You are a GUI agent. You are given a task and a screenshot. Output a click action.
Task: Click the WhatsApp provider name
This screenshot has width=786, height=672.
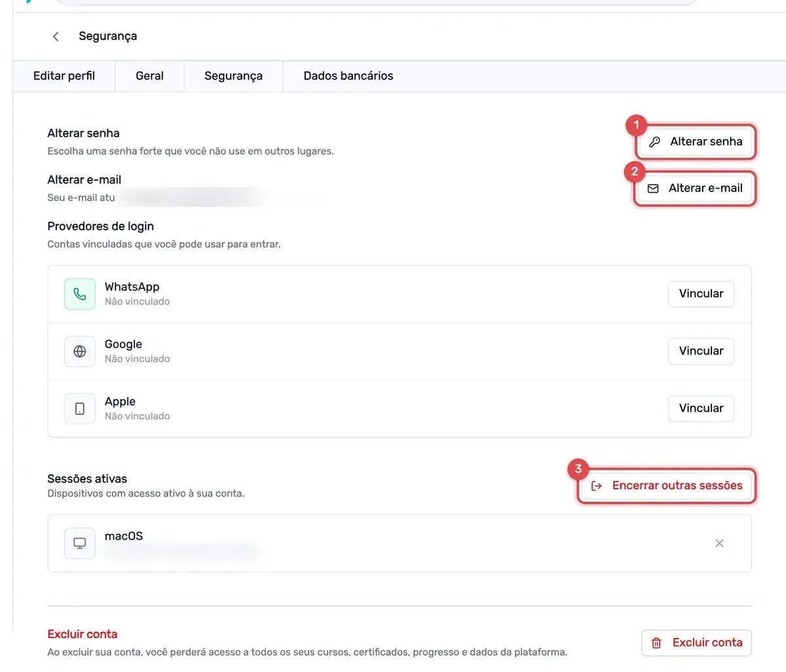point(132,287)
